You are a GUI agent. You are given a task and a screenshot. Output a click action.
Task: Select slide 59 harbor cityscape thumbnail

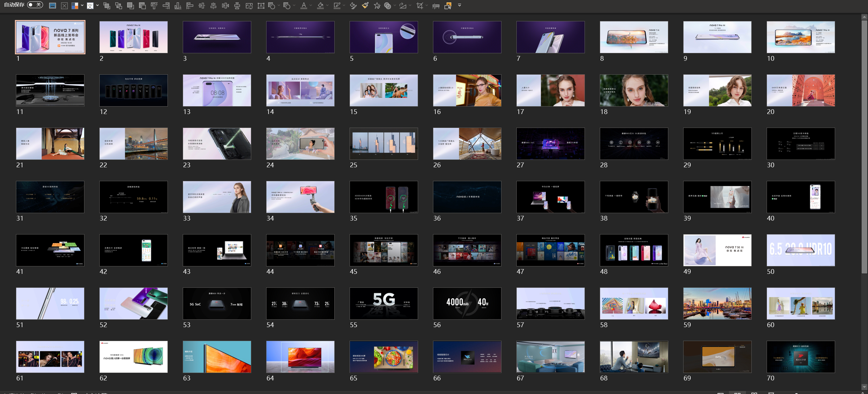point(717,303)
